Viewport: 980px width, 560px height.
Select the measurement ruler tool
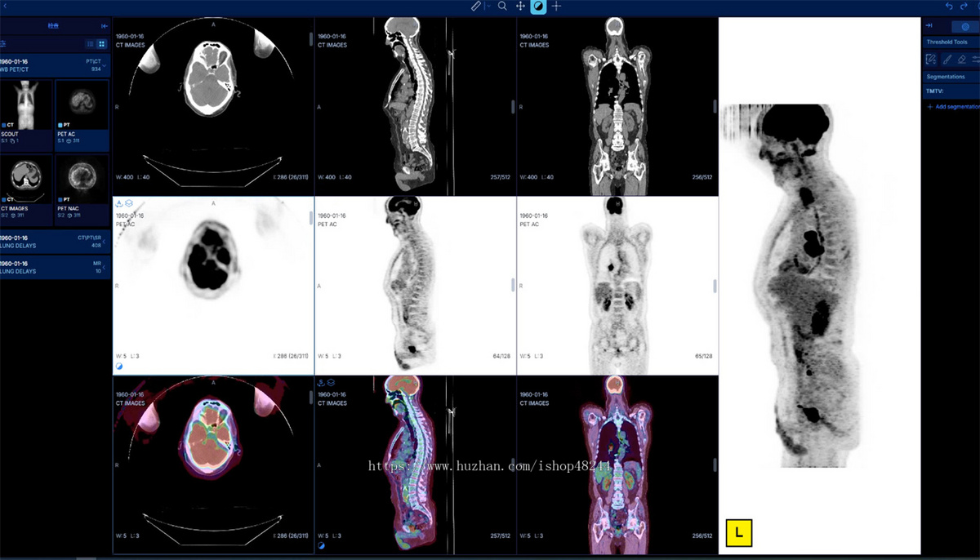477,6
